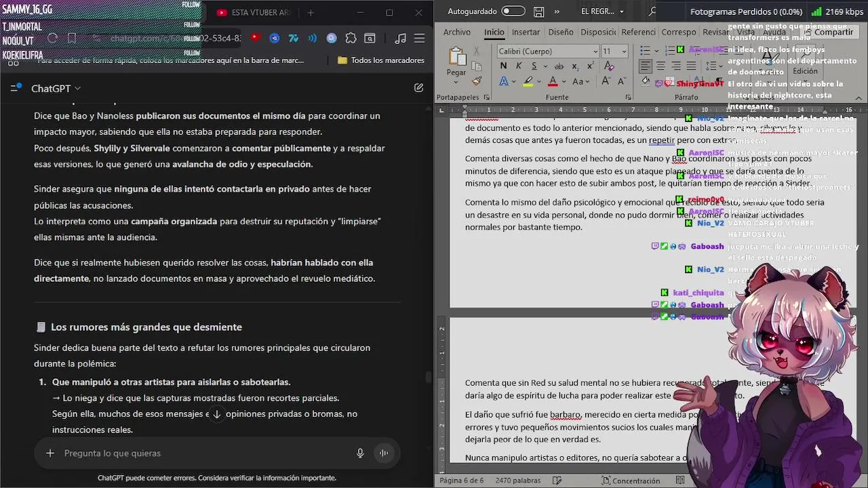868x488 pixels.
Task: Click the paragraph shading paint bucket
Action: point(645,81)
